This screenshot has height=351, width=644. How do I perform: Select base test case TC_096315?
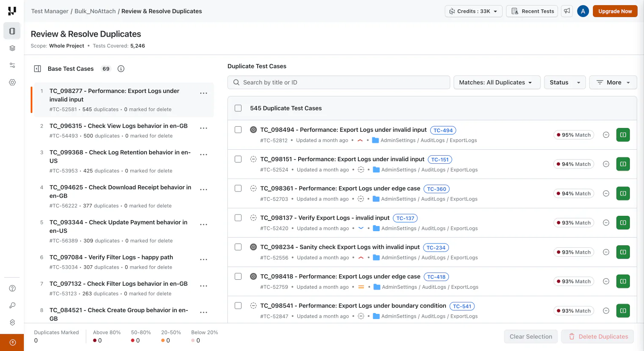coord(122,131)
